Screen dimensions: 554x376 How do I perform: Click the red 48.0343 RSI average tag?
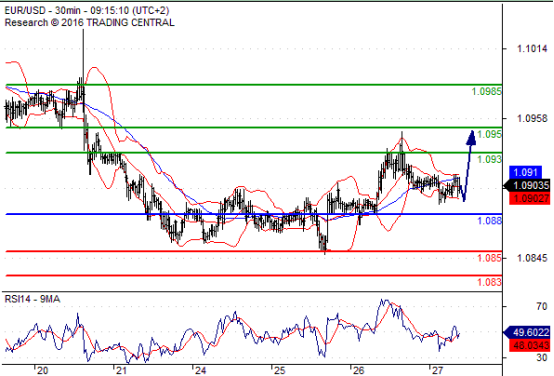pos(530,345)
